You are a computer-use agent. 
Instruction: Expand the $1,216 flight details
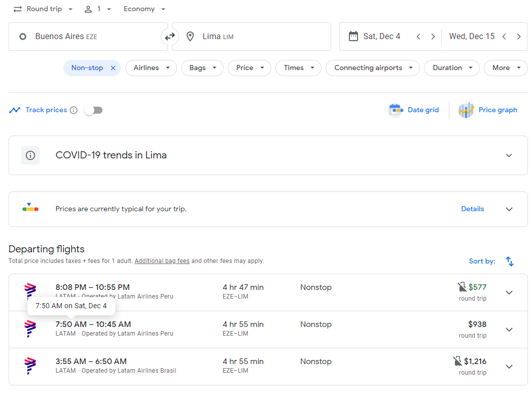point(509,367)
